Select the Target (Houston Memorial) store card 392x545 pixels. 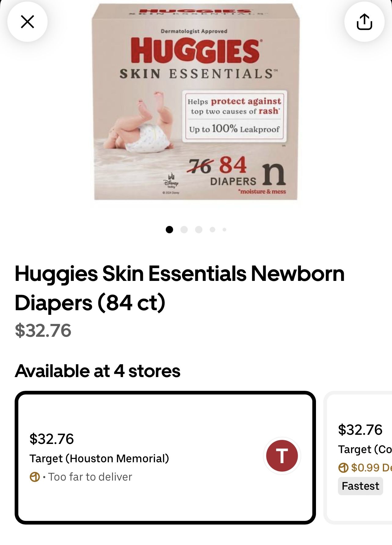(165, 458)
